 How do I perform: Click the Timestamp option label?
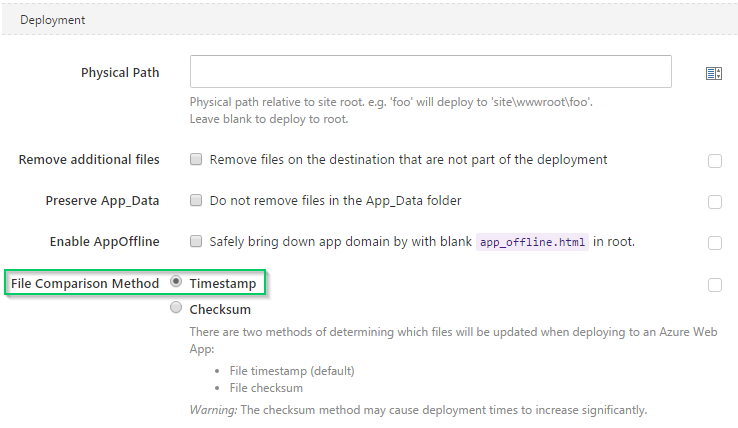223,283
